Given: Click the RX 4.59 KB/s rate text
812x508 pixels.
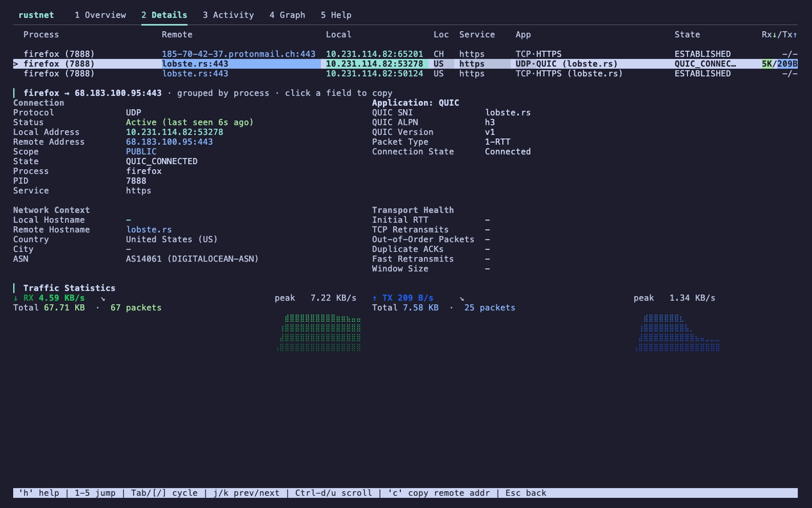Looking at the screenshot, I should pos(54,298).
